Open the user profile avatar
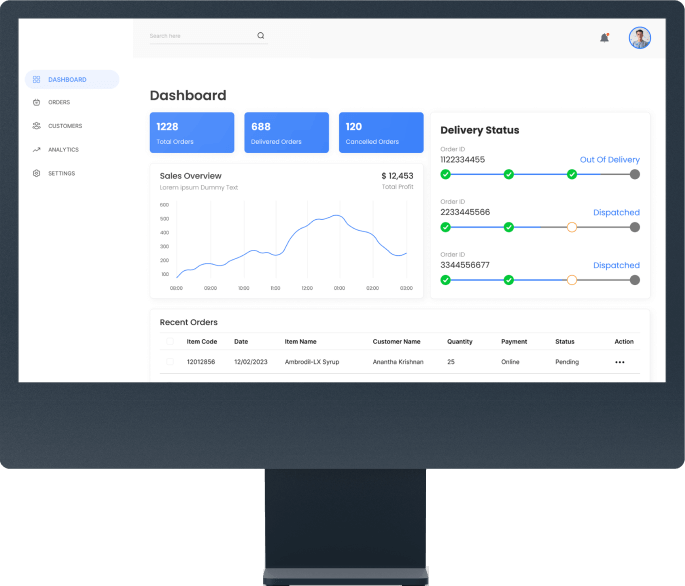 640,38
